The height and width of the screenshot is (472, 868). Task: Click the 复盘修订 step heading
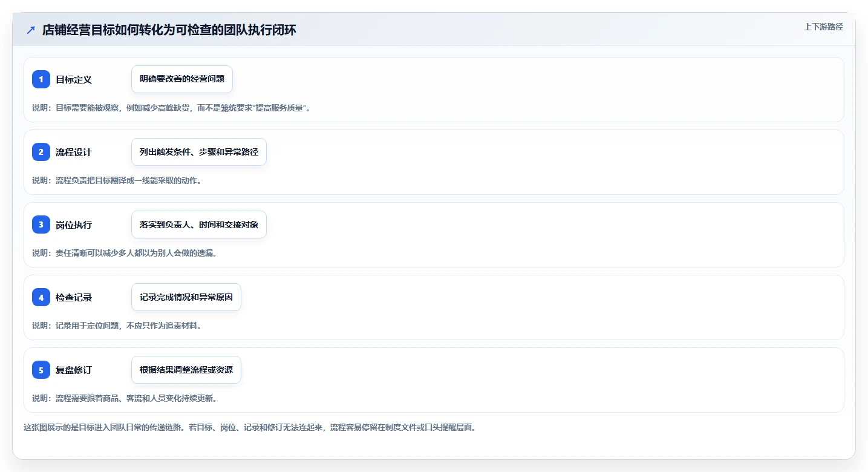[74, 370]
